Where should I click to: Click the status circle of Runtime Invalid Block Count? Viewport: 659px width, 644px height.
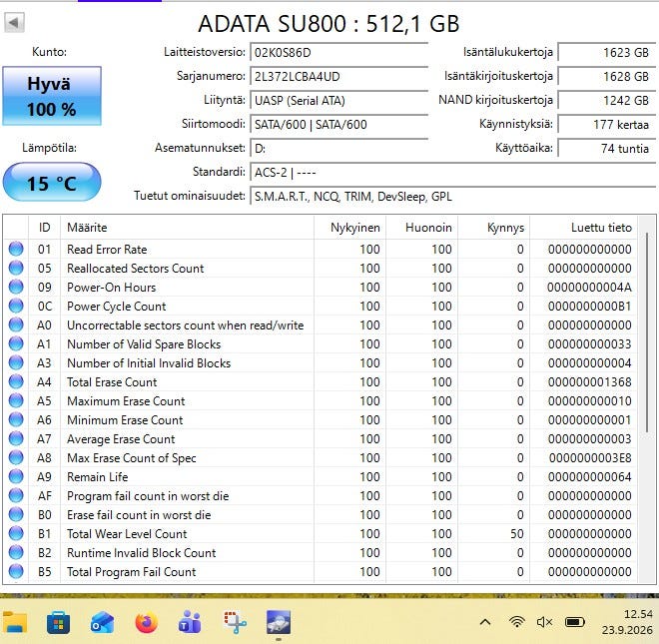click(x=16, y=552)
